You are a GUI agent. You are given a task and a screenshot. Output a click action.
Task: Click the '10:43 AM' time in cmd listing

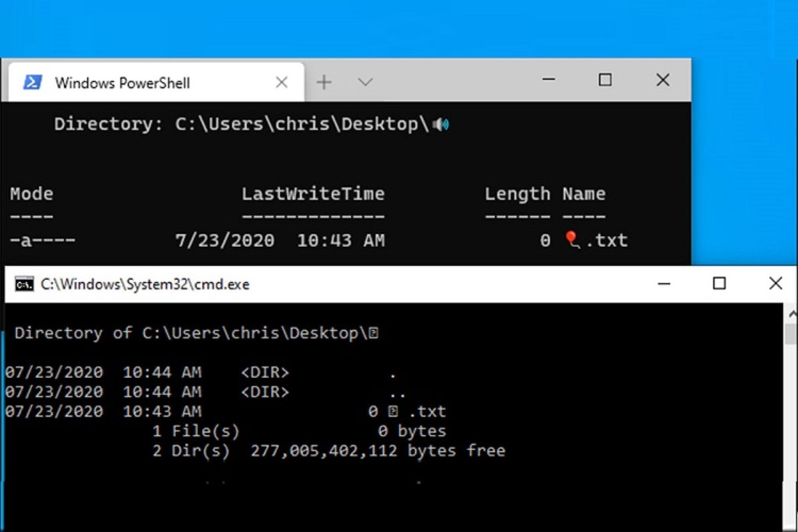162,411
